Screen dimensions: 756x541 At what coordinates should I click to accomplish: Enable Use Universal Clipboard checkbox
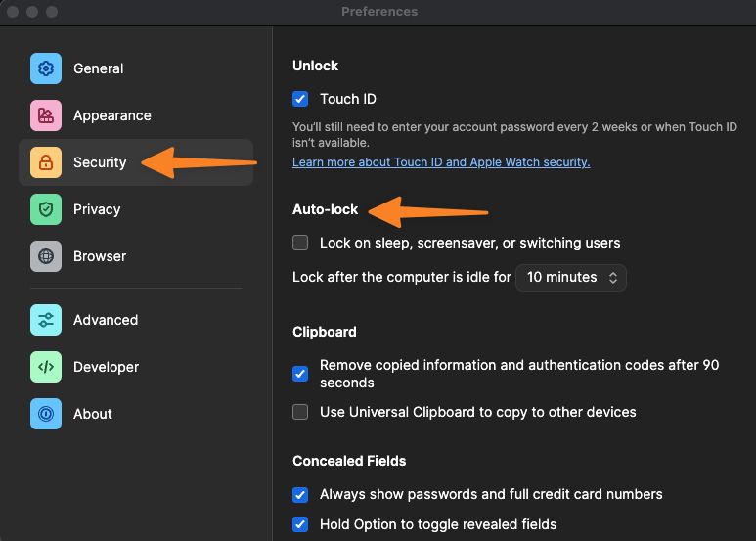300,412
